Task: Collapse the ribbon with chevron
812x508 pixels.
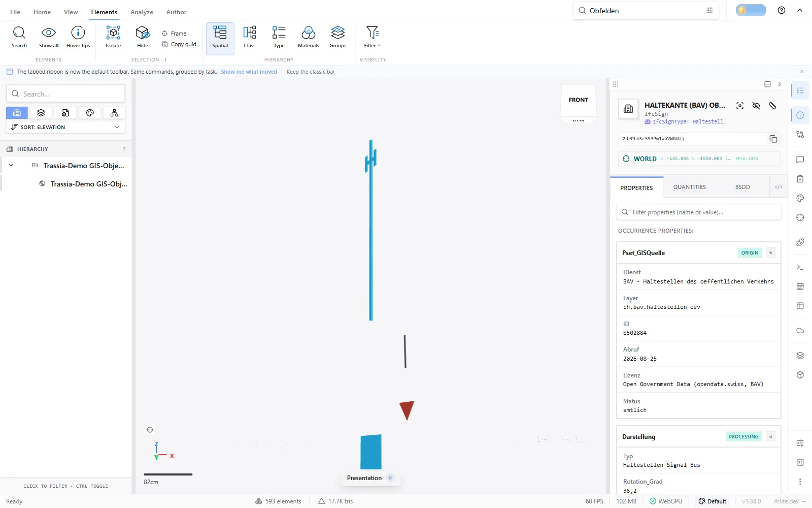Action: [800, 10]
